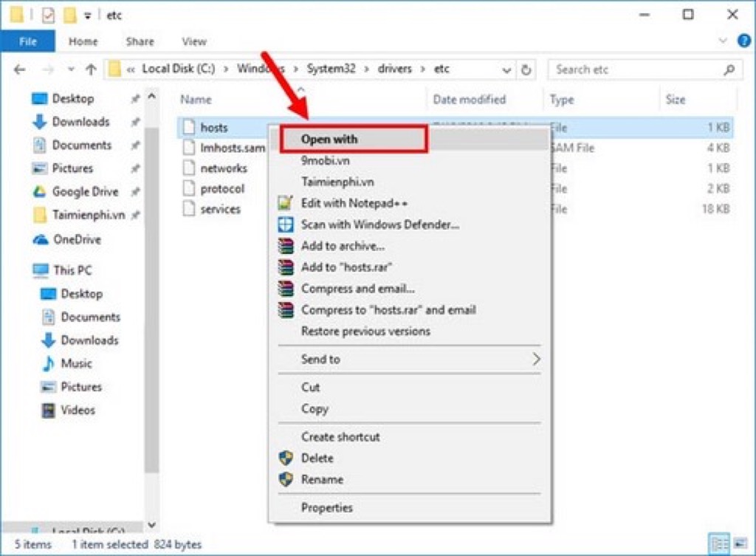Image resolution: width=756 pixels, height=556 pixels.
Task: Switch to Details view icon
Action: pos(719,544)
